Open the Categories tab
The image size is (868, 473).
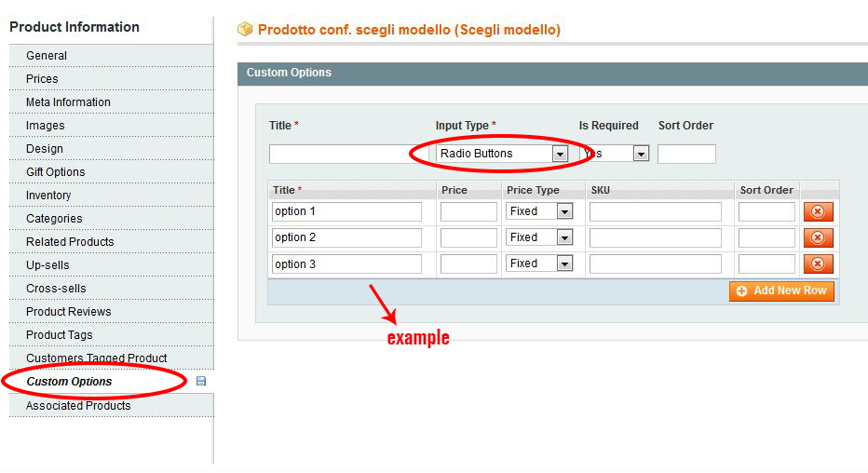click(x=54, y=219)
